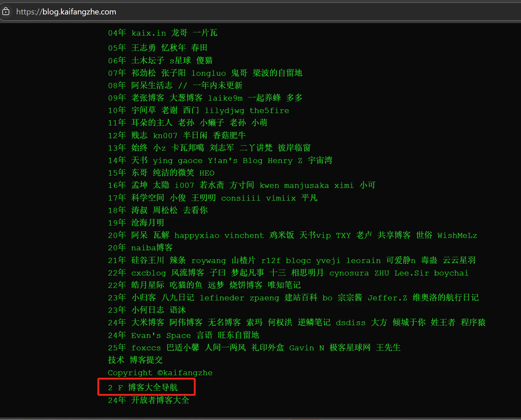Viewport: 521px width, 420px height.
Task: Open the 卡瓦邦噶 blog link
Action: [x=188, y=148]
